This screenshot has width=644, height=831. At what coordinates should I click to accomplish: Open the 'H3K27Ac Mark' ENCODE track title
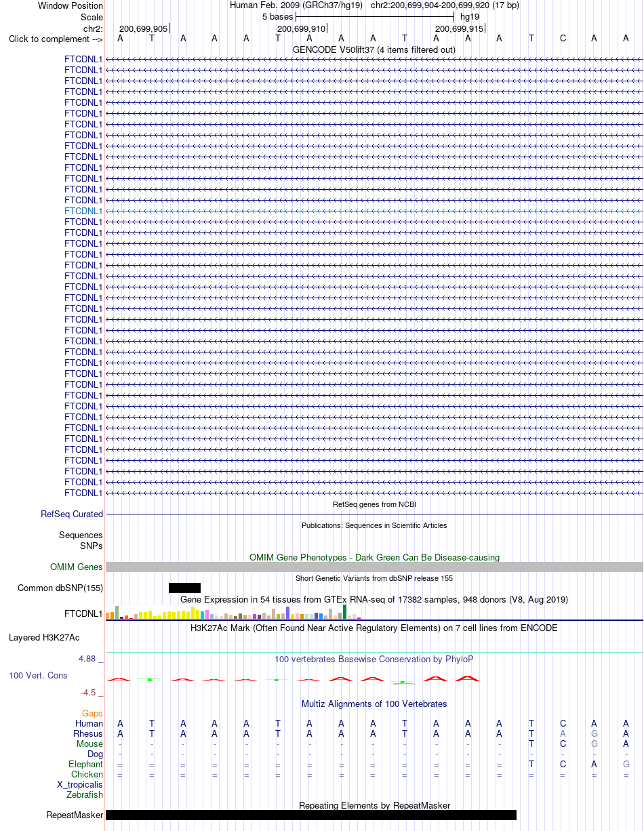pos(374,628)
